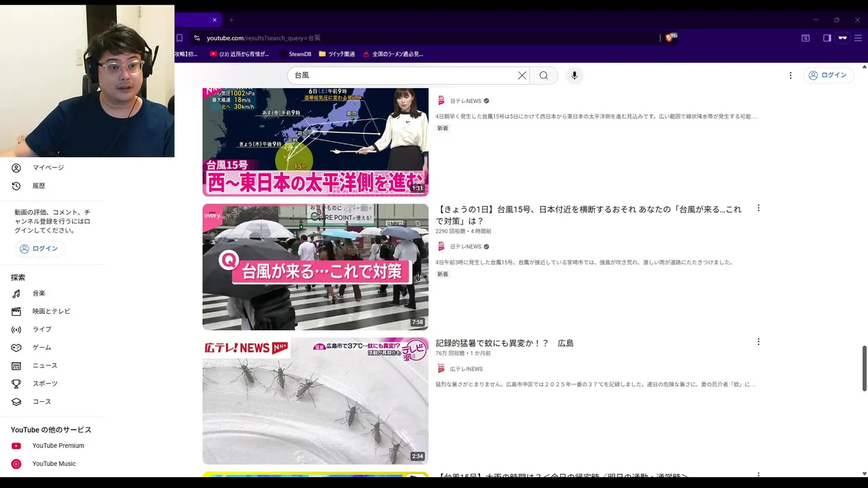Open a new tab with the plus button

point(231,20)
